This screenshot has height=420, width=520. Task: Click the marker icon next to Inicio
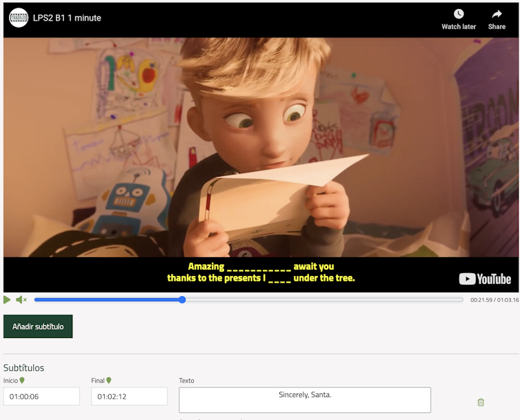coord(22,380)
